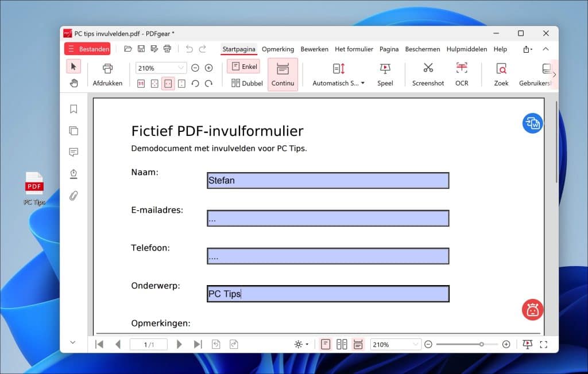588x374 pixels.
Task: Open Het formulier tab
Action: click(354, 49)
